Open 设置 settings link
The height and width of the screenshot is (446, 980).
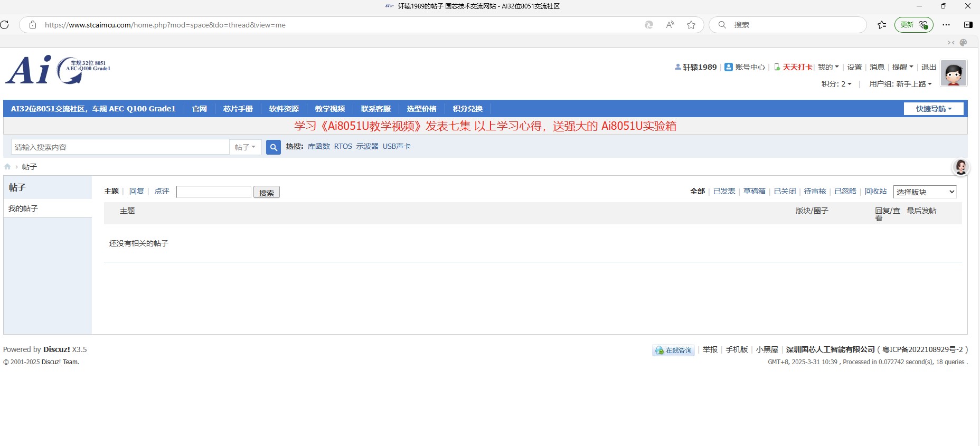click(854, 67)
